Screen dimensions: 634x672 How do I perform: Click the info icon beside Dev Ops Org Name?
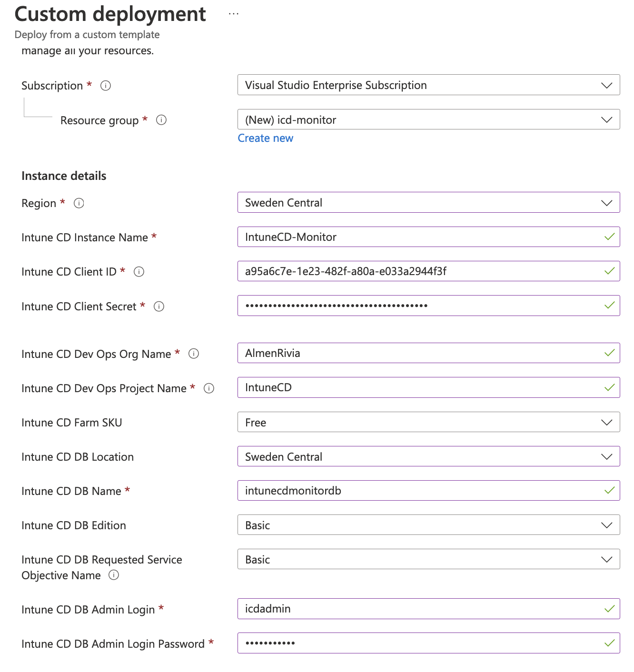(x=193, y=354)
